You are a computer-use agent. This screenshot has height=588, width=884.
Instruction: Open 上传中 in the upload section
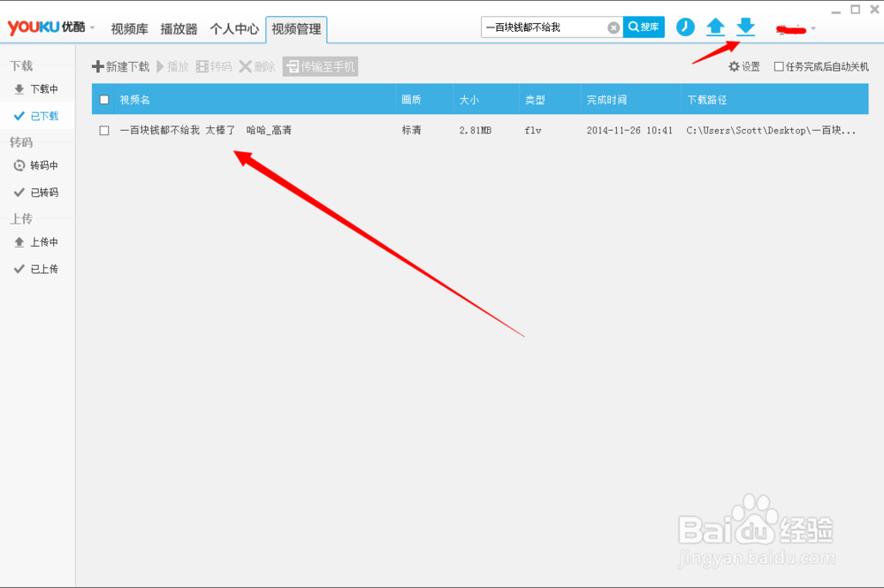[x=41, y=241]
